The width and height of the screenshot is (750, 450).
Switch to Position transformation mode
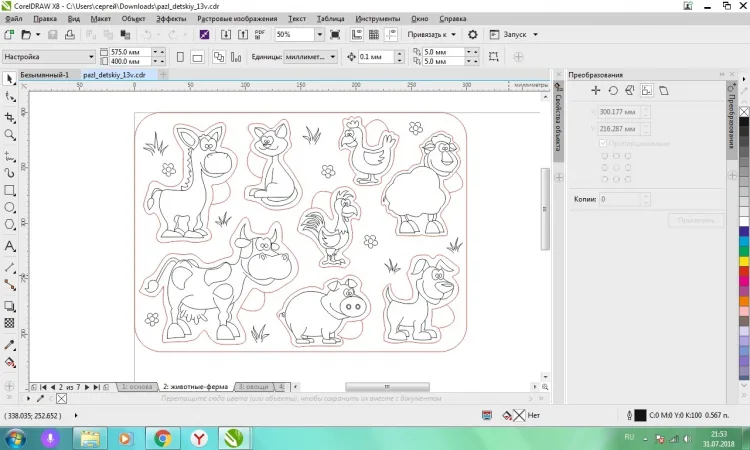(596, 90)
